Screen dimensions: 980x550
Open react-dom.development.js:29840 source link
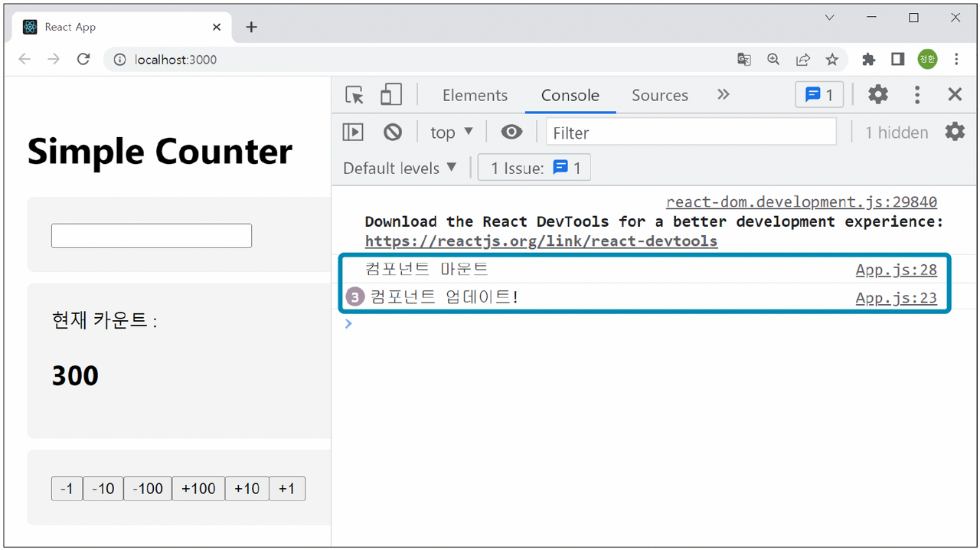tap(802, 201)
